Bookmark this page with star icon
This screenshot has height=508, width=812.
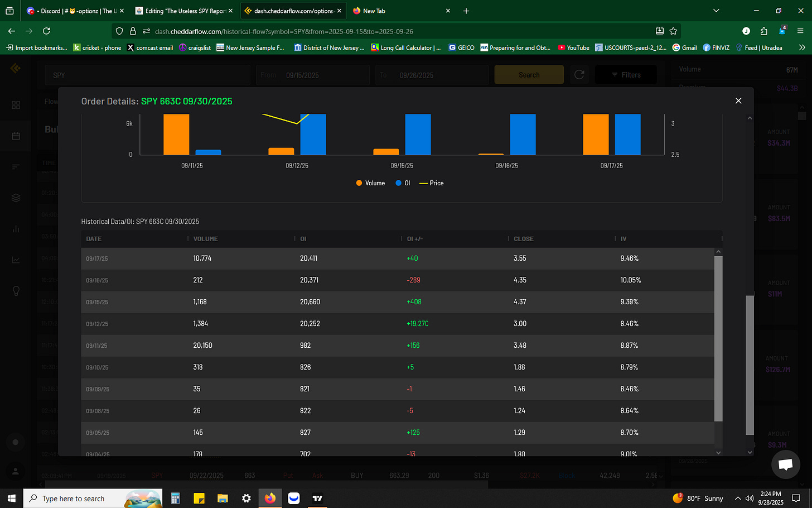[x=673, y=31]
